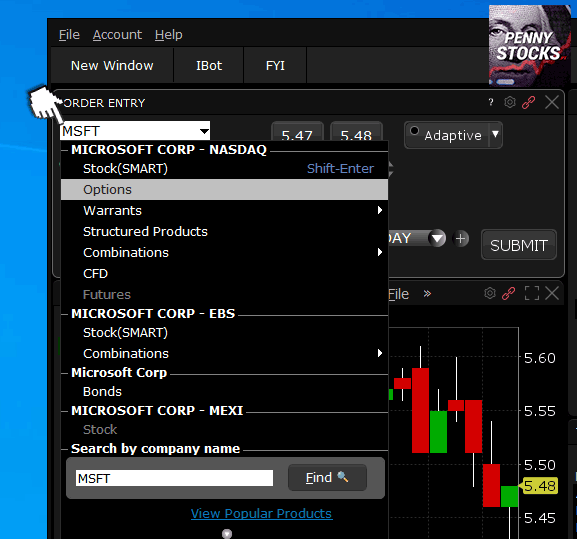This screenshot has width=577, height=539.
Task: Add order attribute with plus button
Action: point(460,238)
